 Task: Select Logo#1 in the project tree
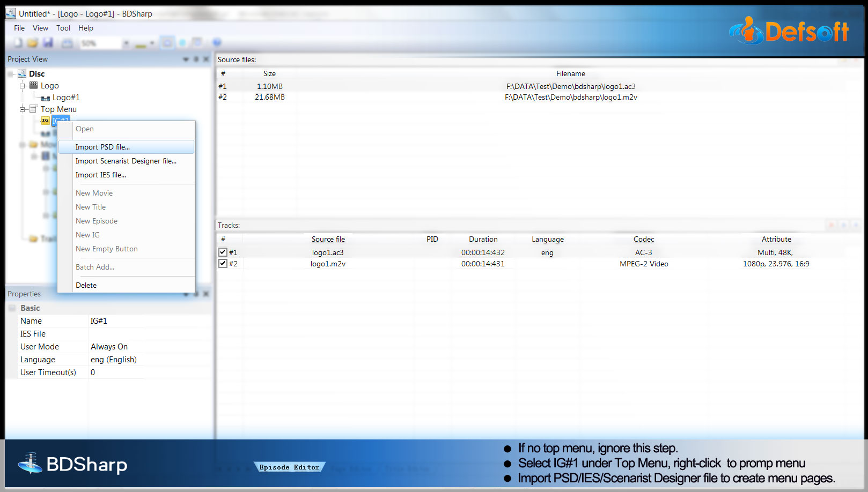(x=66, y=98)
